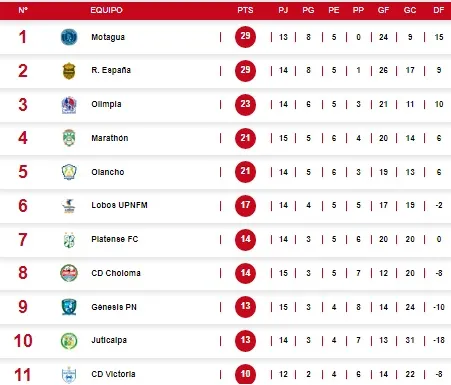Open the Motagua team name link
The height and width of the screenshot is (385, 451).
[108, 37]
